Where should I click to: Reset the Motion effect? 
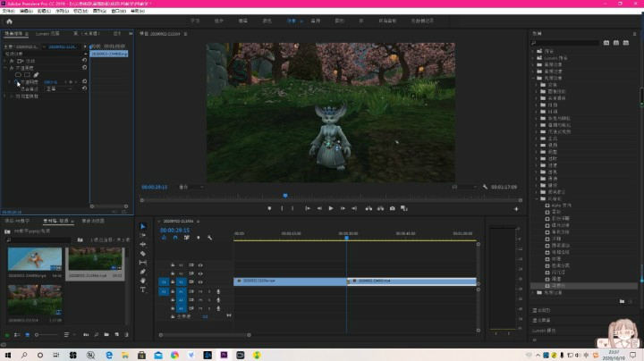(85, 60)
